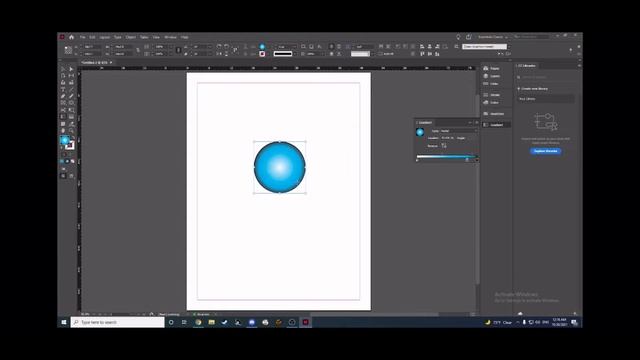Click the Untitled document tab
The width and height of the screenshot is (640, 360).
coord(96,62)
